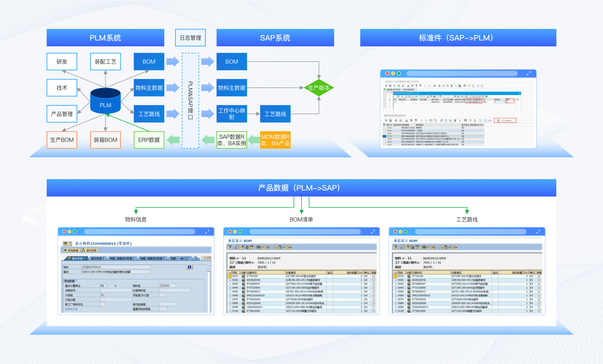
Task: Switch to the 基本数据 2 tab
Action: (x=97, y=259)
